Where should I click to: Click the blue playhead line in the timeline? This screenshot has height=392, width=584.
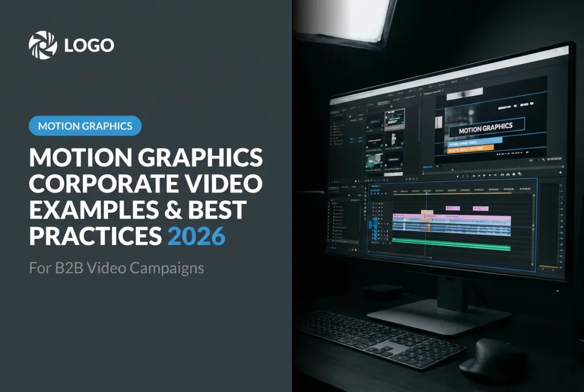[x=426, y=223]
